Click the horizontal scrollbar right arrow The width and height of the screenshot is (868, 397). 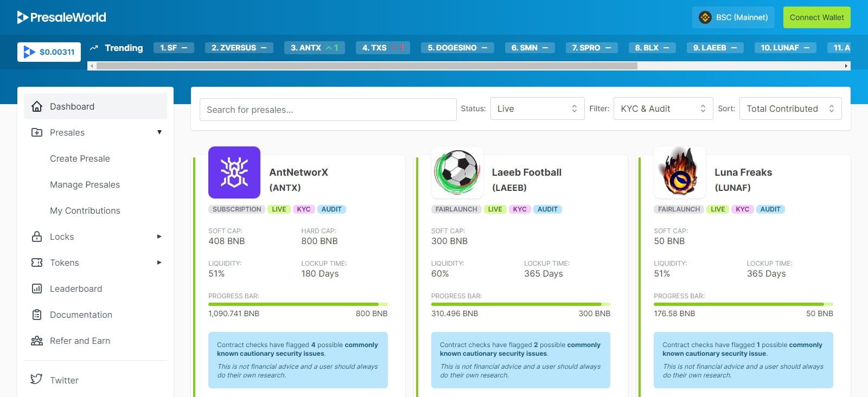(846, 66)
